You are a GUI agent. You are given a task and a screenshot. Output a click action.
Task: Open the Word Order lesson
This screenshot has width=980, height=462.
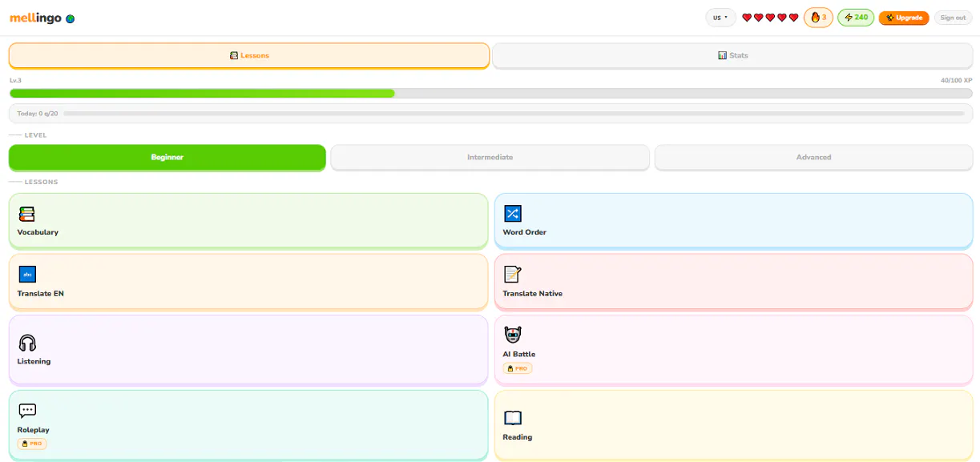(733, 220)
